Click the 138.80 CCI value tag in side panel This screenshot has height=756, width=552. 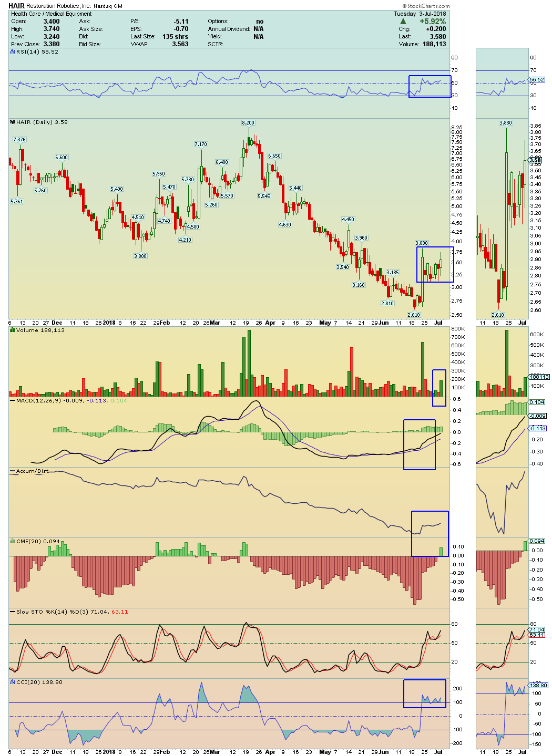click(x=539, y=685)
